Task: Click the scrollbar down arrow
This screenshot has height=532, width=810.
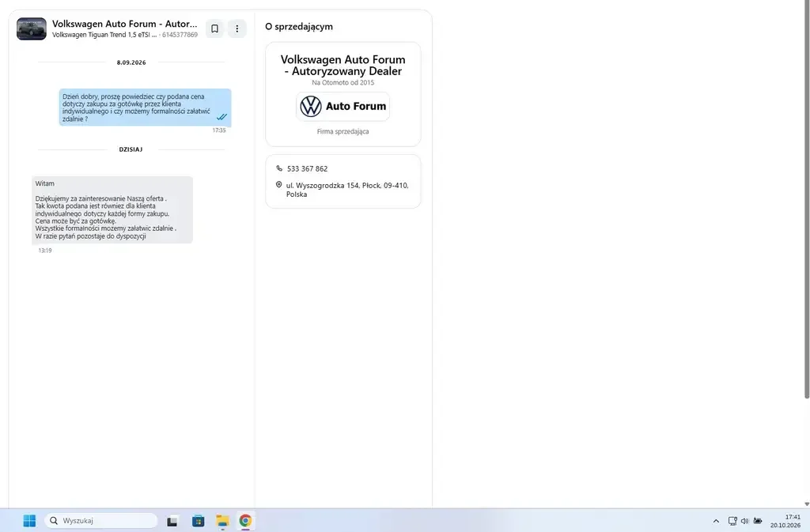Action: click(x=807, y=504)
